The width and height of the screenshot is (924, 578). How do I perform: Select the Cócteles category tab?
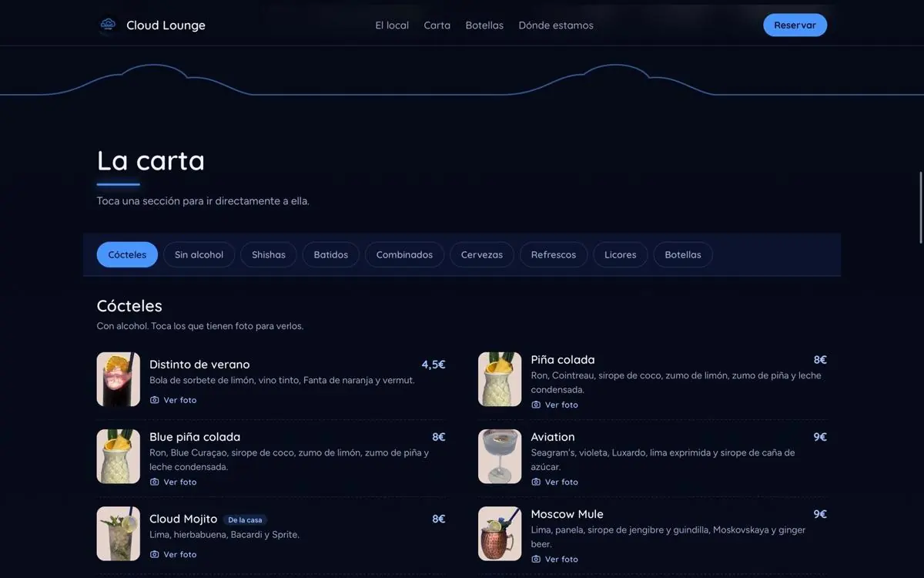pyautogui.click(x=127, y=254)
